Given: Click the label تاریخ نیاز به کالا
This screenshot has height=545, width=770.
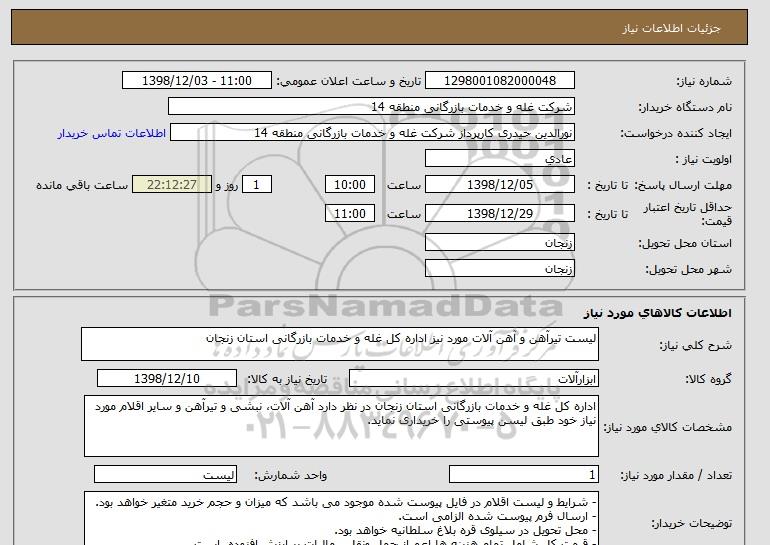Looking at the screenshot, I should [x=286, y=379].
